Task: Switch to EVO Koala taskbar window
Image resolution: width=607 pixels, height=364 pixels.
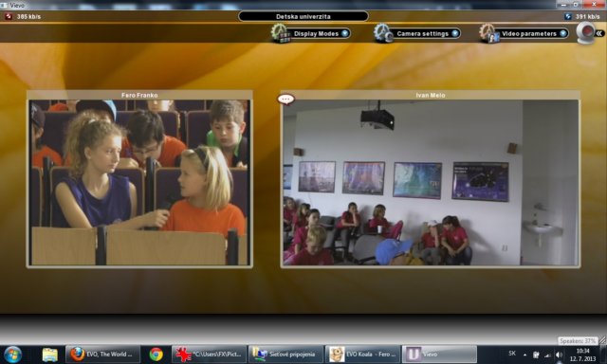Action: point(362,355)
